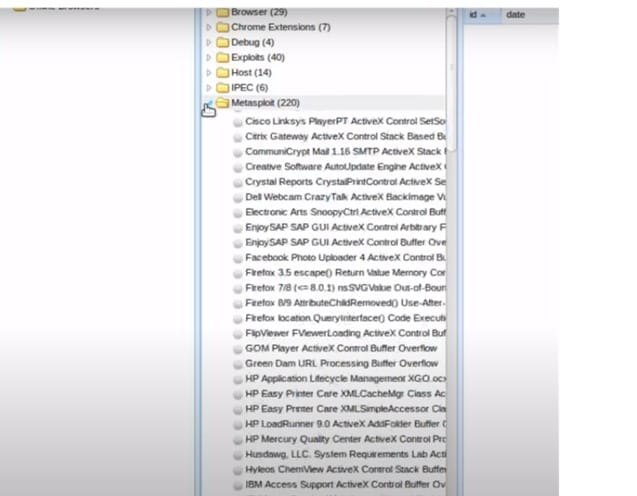Viewport: 637px width, 496px height.
Task: Click status dot for Cisco Linksys PlayerPT module
Action: pyautogui.click(x=238, y=122)
